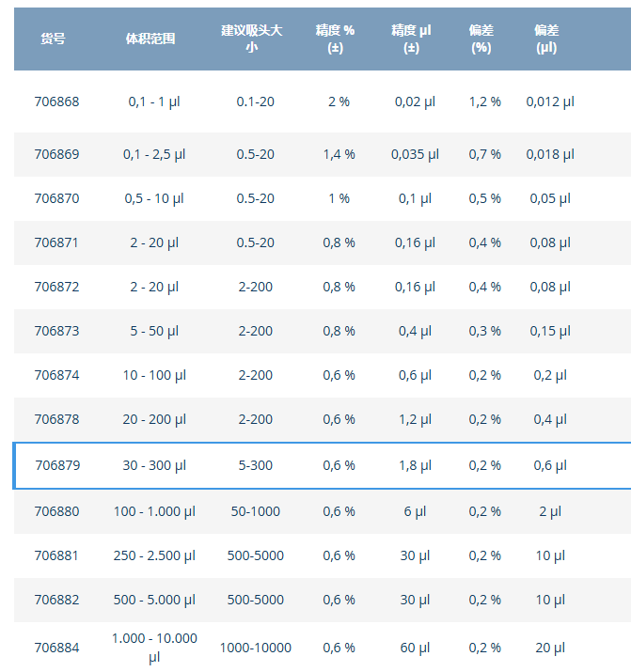Click the 1000-10000 tip size cell
This screenshot has width=631, height=672.
256,648
